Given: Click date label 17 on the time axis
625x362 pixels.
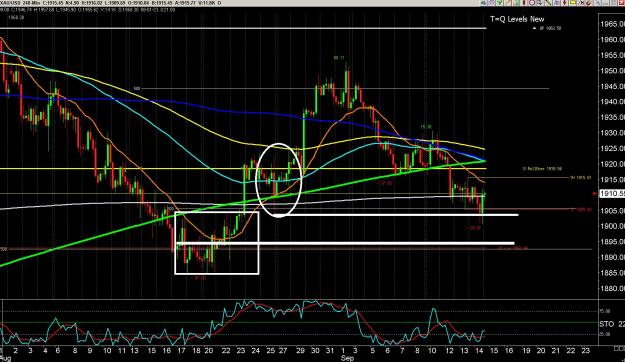Looking at the screenshot, I should pos(181,351).
